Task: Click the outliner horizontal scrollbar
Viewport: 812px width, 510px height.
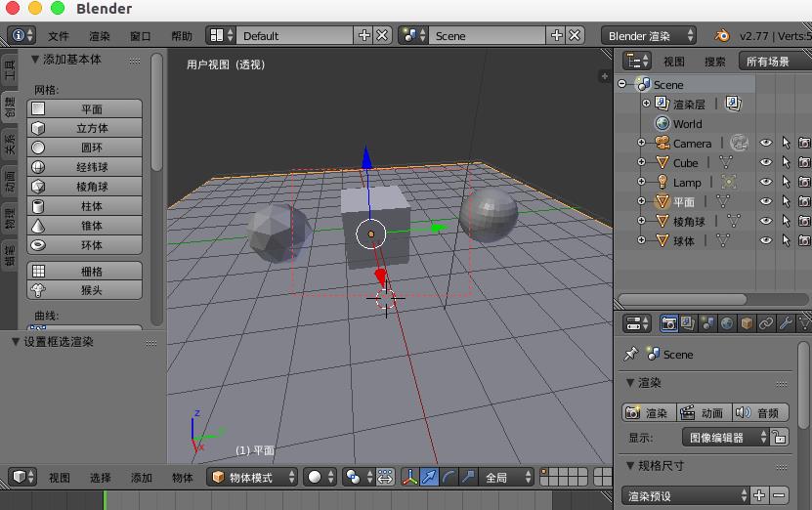Action: click(x=681, y=299)
